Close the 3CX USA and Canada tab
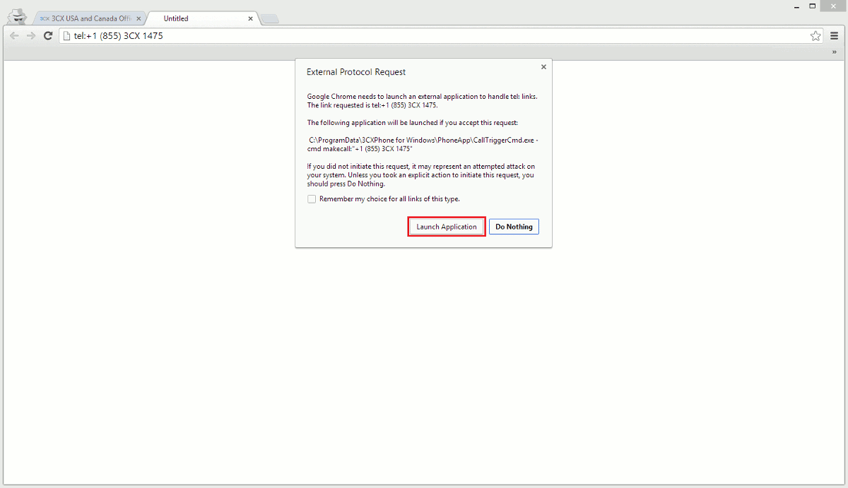Viewport: 848px width, 488px height. point(138,18)
